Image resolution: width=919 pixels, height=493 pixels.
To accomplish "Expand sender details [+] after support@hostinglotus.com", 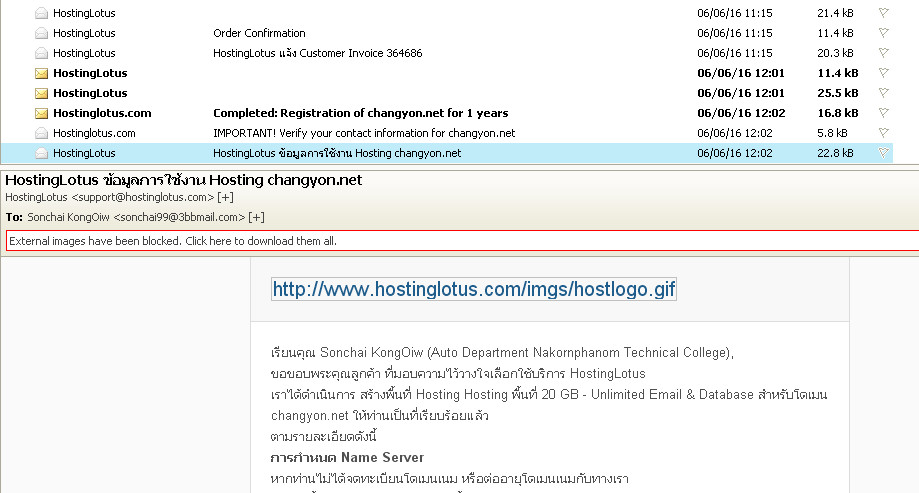I will (226, 198).
